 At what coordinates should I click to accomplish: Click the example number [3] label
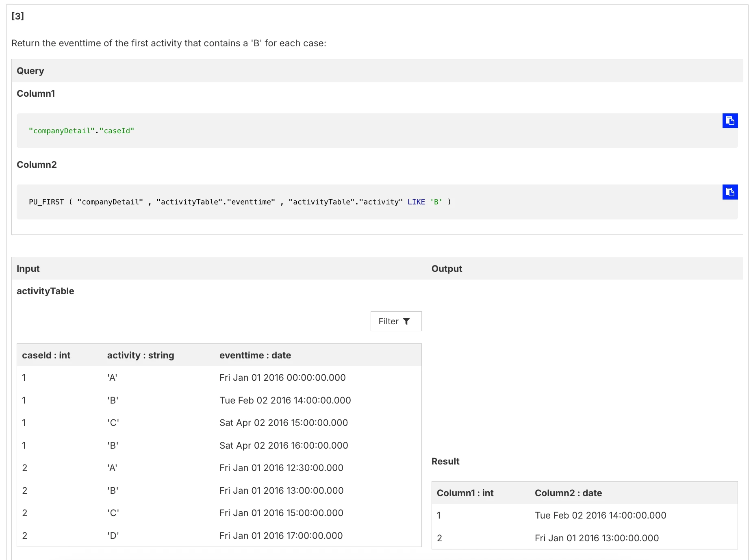point(17,16)
